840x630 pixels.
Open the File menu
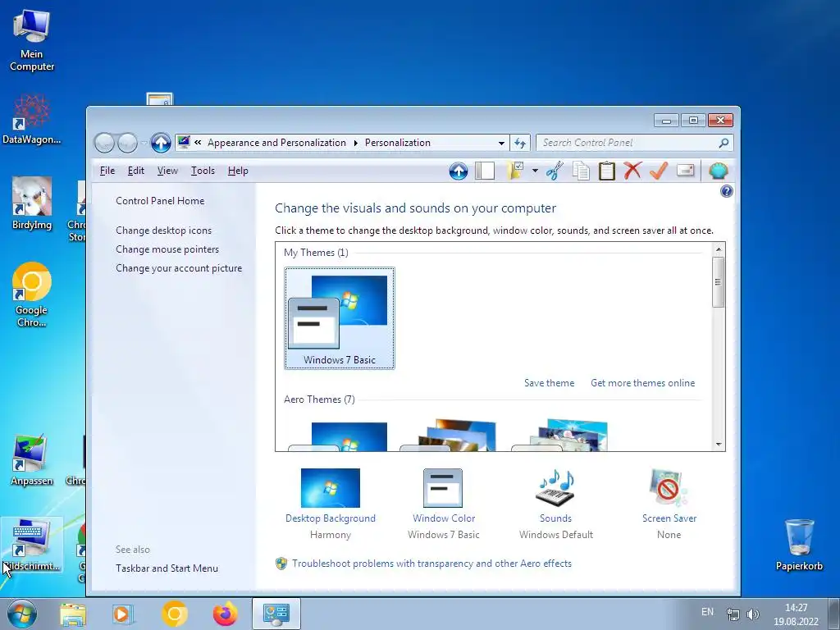[x=107, y=171]
